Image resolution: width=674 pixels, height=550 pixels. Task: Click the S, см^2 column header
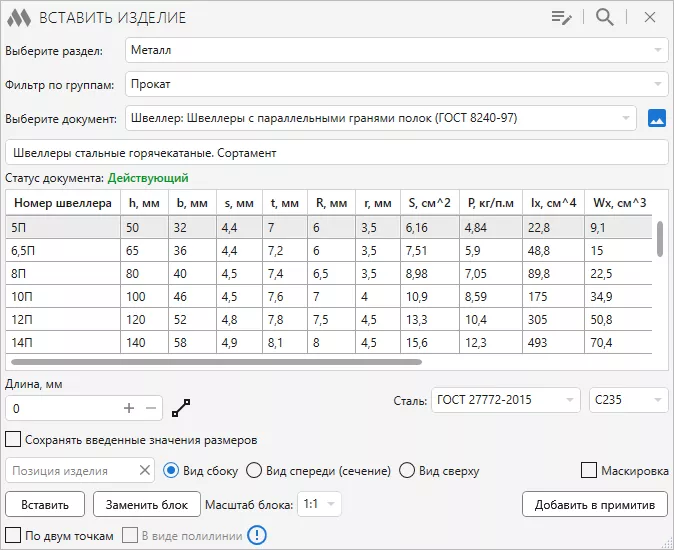click(430, 203)
